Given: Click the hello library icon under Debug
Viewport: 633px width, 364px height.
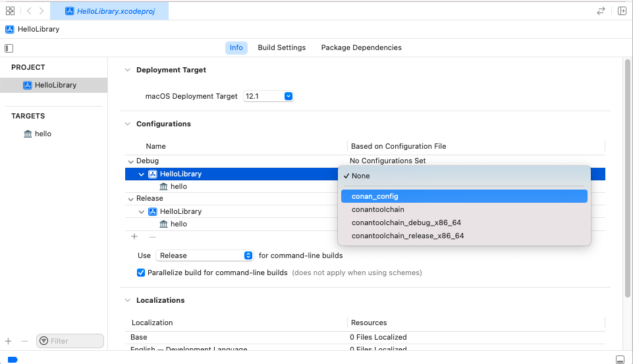Looking at the screenshot, I should click(x=163, y=186).
